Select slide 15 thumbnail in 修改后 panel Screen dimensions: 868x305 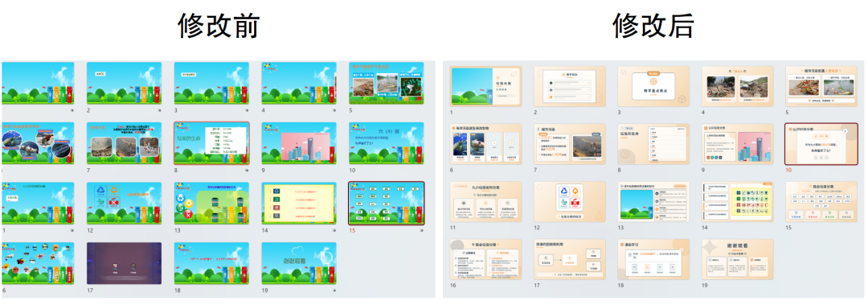click(821, 201)
